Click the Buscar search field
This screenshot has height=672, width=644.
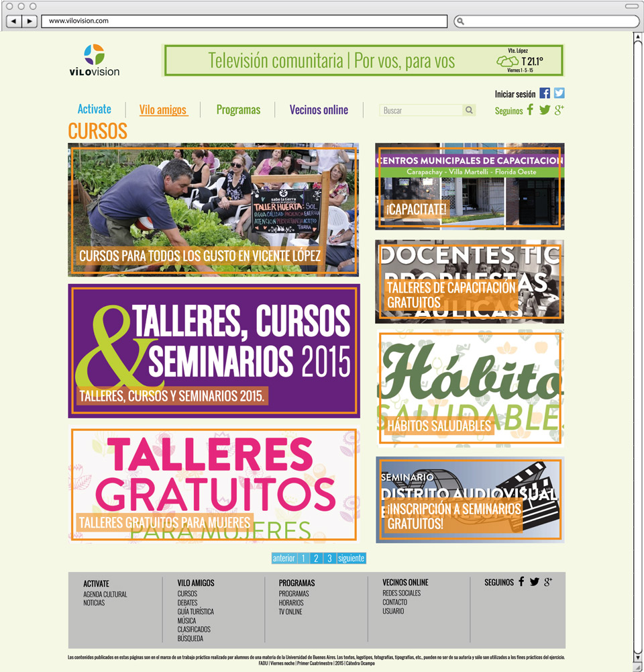[421, 110]
